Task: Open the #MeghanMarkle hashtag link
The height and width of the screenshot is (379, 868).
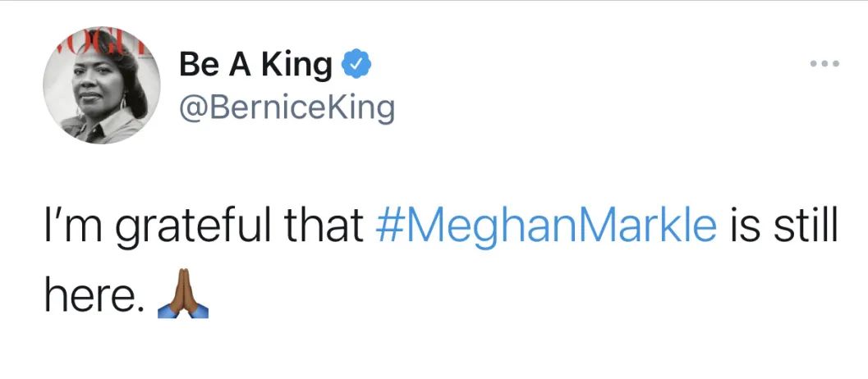Action: tap(545, 227)
